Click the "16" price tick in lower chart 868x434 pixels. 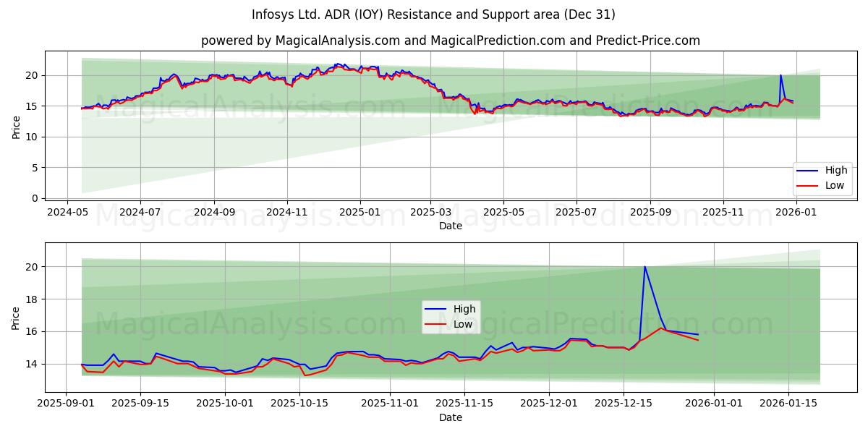pos(33,331)
